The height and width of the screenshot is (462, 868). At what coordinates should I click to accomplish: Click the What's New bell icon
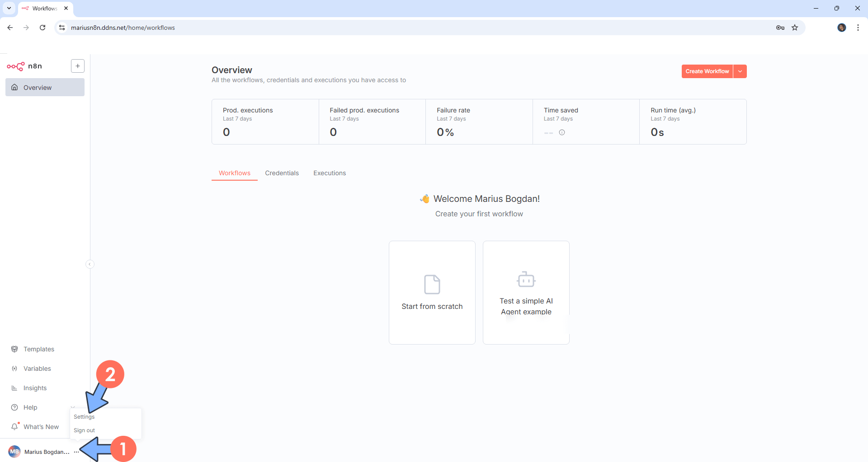pos(15,426)
